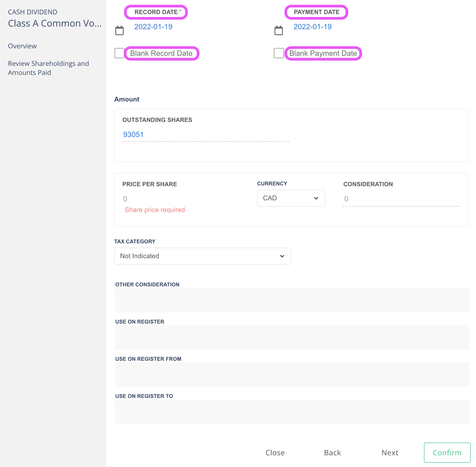The width and height of the screenshot is (476, 467).
Task: Select the Use On Register To field
Action: [292, 412]
